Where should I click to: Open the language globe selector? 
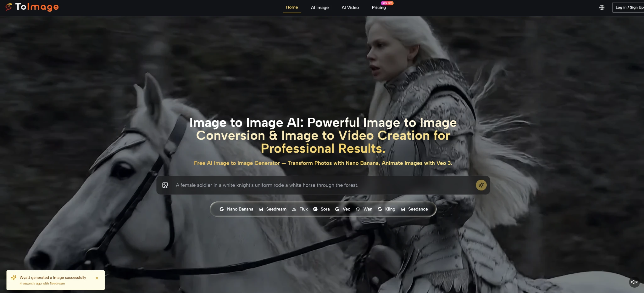602,7
